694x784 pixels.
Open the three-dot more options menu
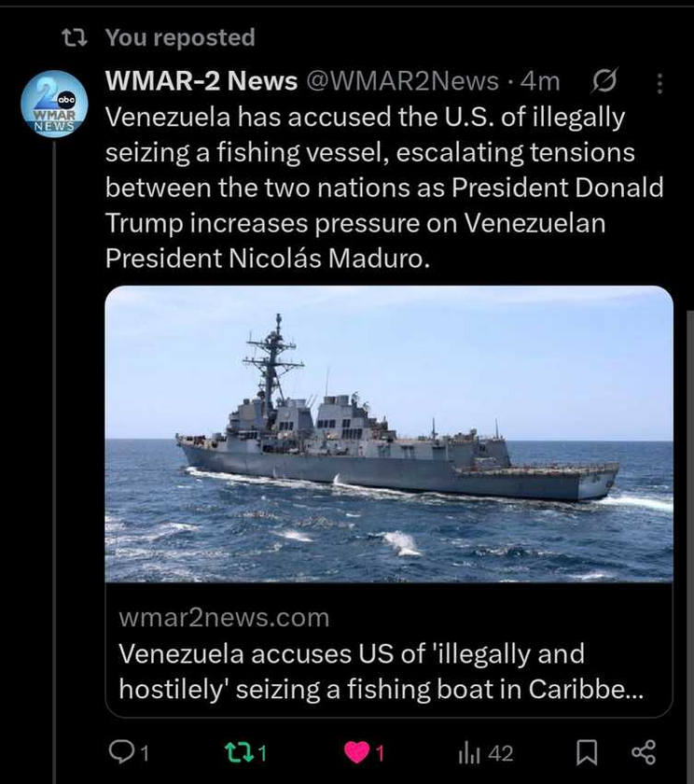659,83
